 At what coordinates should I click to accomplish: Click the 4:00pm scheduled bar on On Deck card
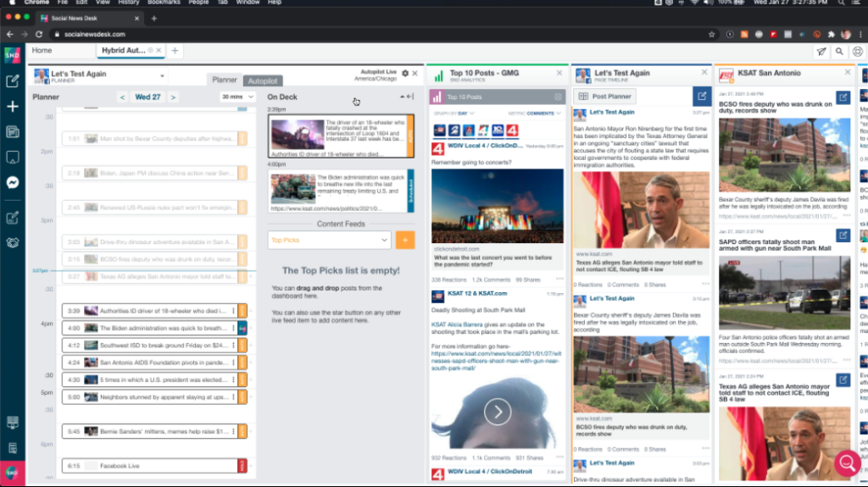click(x=411, y=191)
